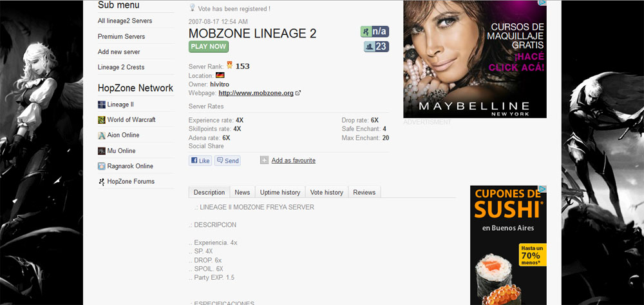Viewport: 644px width, 305px height.
Task: Click the Lineage II network icon
Action: pos(102,104)
